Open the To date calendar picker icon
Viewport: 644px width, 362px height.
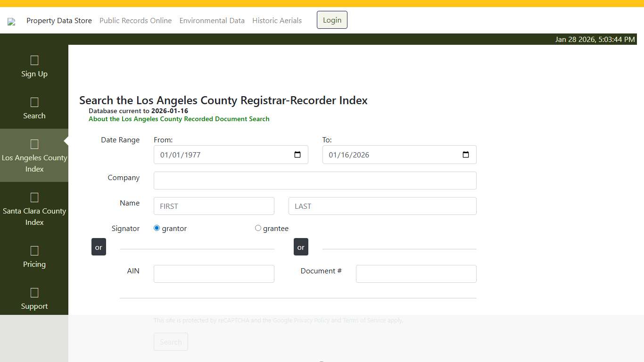(465, 154)
